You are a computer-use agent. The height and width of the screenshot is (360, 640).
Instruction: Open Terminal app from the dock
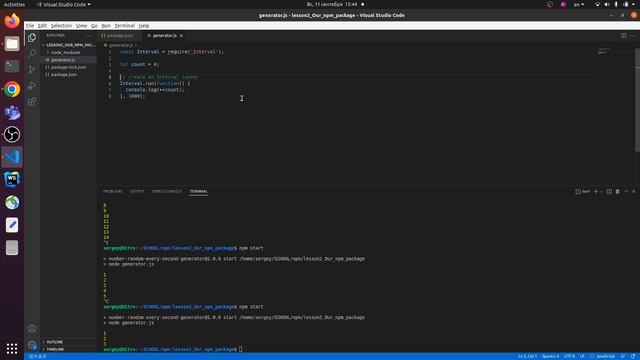tap(12, 66)
